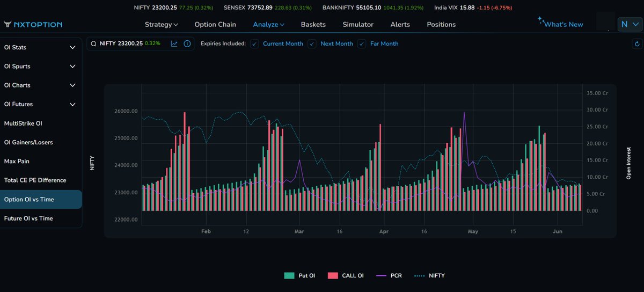Toggle the Next Month expiry checkbox
Viewport: 644px width, 292px height.
312,43
